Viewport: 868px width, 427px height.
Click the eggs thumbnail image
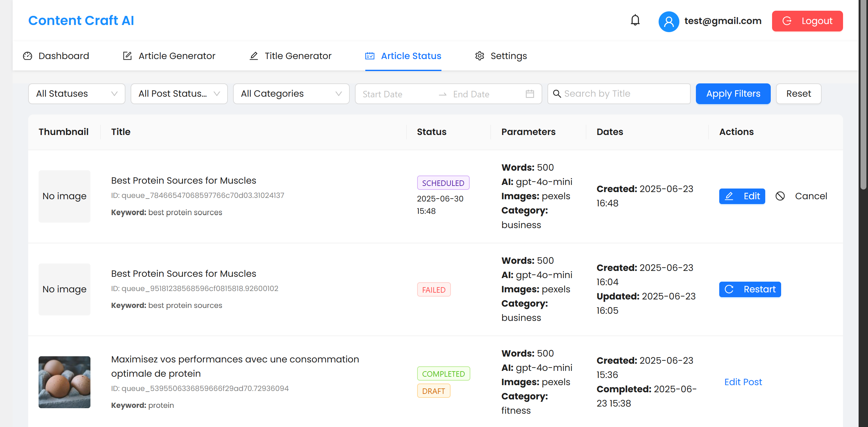pyautogui.click(x=65, y=382)
